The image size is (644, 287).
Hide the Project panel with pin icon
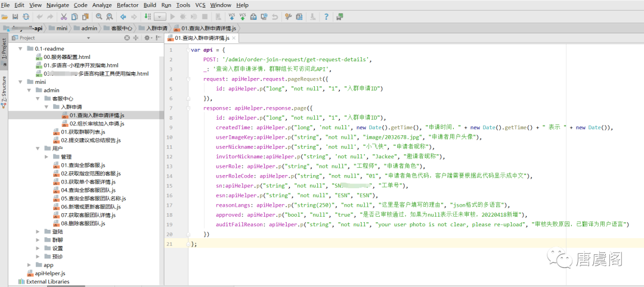pyautogui.click(x=158, y=38)
